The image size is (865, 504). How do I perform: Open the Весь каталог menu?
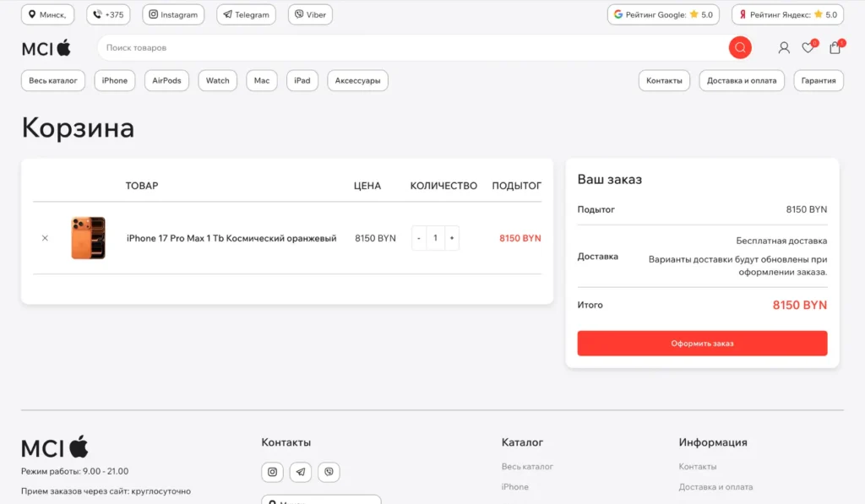(53, 81)
